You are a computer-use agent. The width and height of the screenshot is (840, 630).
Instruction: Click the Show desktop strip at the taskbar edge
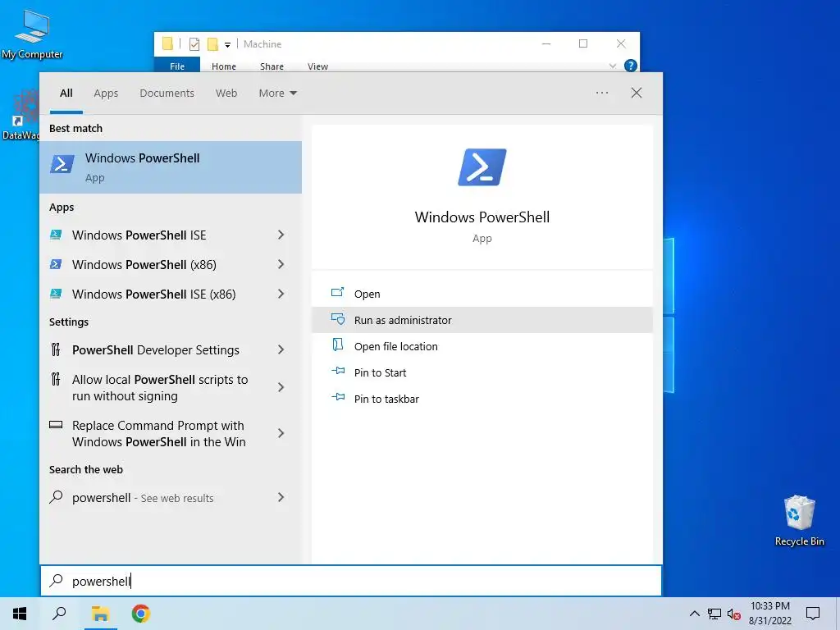point(838,614)
